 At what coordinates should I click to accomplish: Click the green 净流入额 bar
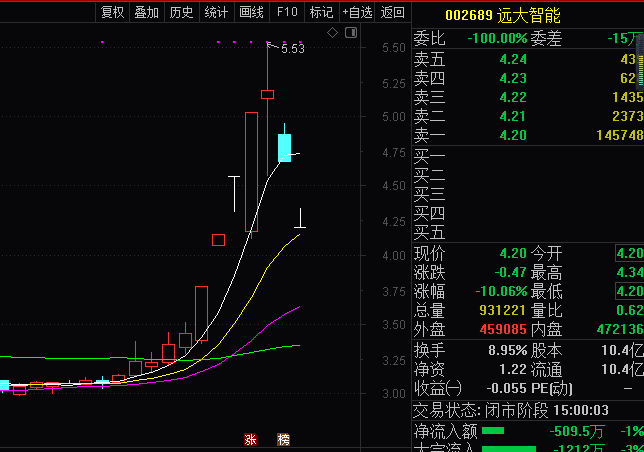click(x=494, y=431)
